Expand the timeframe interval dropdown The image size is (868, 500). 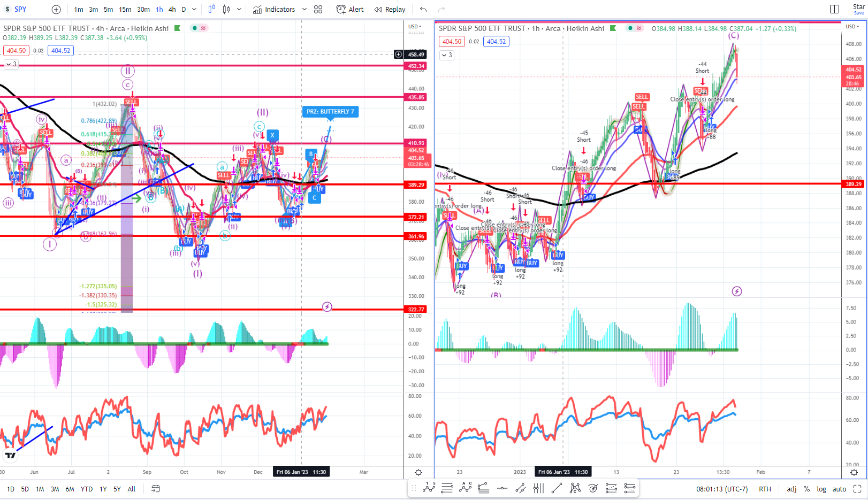coord(194,9)
